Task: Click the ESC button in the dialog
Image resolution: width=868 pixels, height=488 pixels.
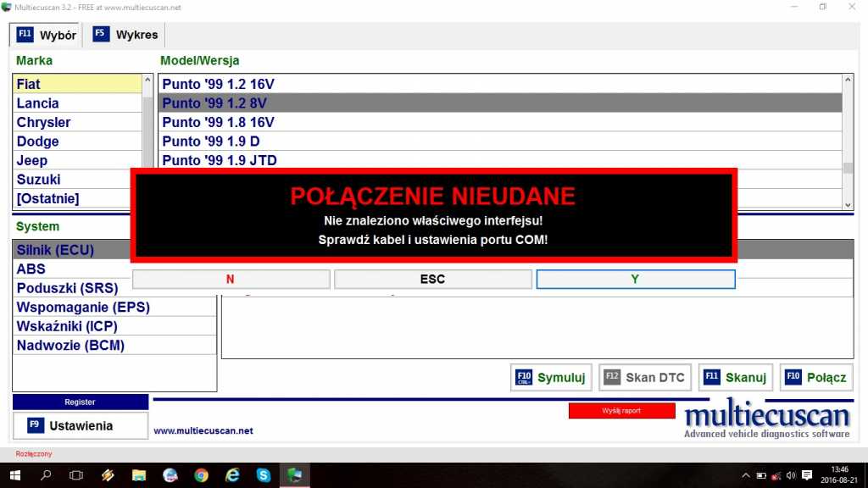Action: click(432, 280)
